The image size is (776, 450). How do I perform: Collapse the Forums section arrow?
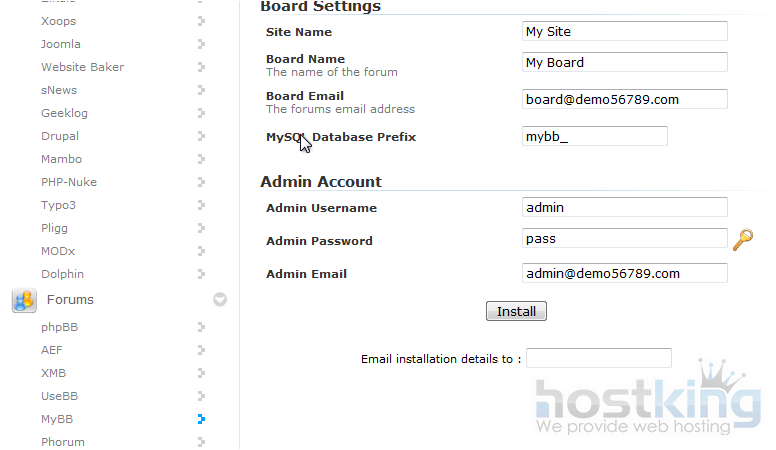[220, 299]
